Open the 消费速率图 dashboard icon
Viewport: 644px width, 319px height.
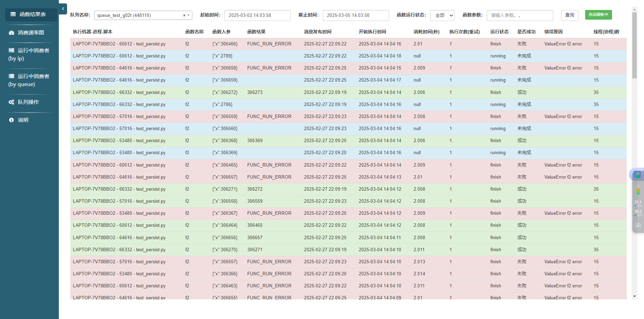[x=11, y=33]
